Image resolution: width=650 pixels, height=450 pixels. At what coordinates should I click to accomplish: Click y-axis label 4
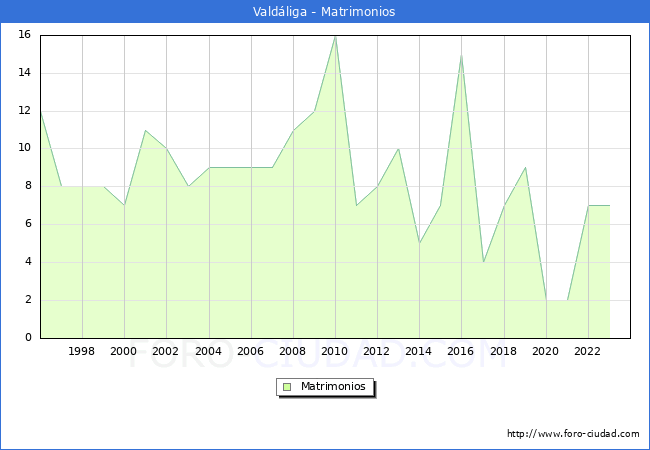(28, 261)
